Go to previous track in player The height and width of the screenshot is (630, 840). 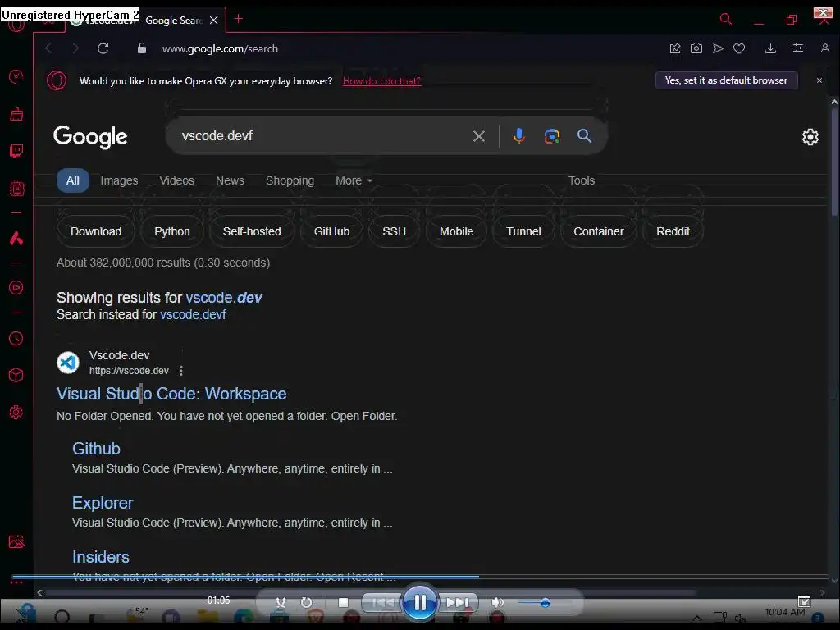[x=382, y=603]
